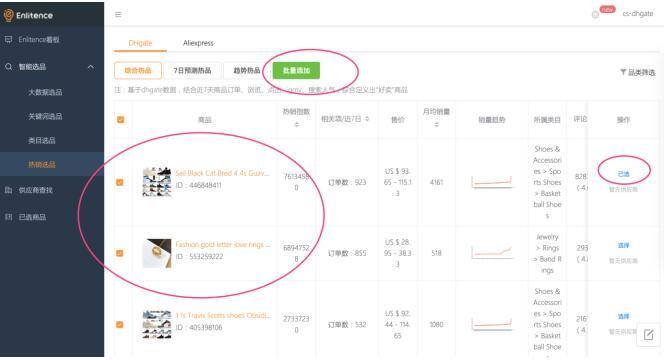Open the Travis Scotts shoes product thumbnail
This screenshot has width=665, height=360.
156,324
